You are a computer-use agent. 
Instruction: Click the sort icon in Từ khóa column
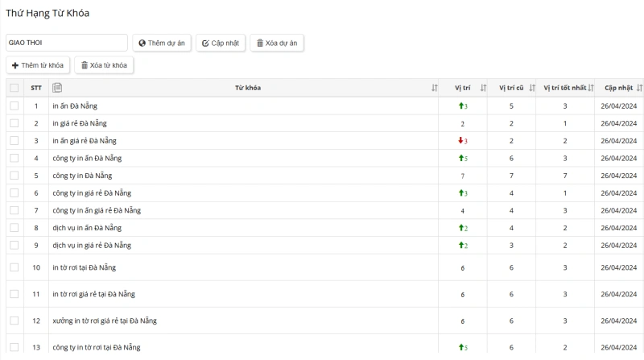point(435,88)
